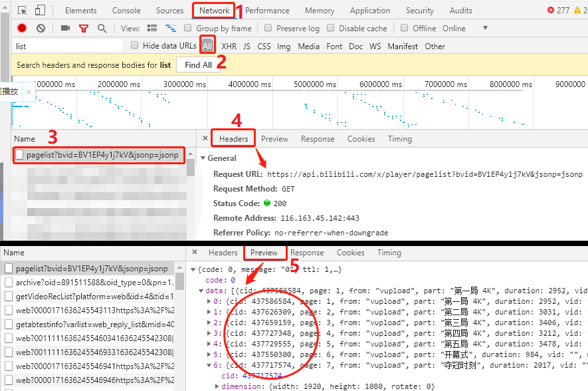
Task: Toggle the red filter funnel icon
Action: pyautogui.click(x=84, y=28)
